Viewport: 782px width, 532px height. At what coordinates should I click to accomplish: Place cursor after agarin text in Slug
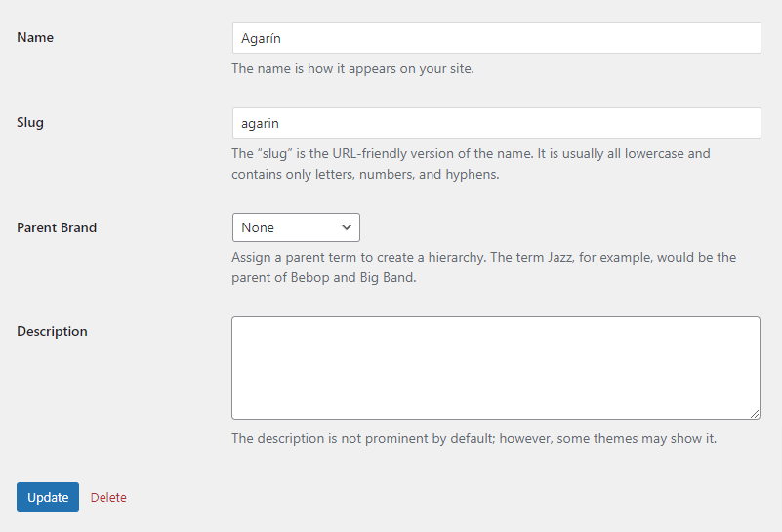click(x=280, y=123)
